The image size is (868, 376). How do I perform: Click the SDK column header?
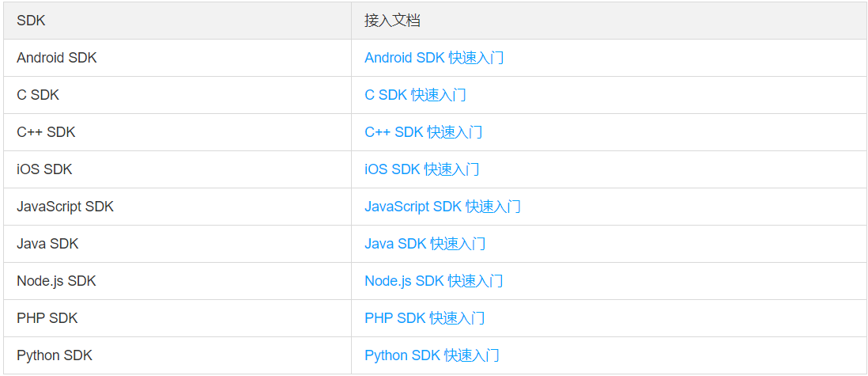pos(31,21)
